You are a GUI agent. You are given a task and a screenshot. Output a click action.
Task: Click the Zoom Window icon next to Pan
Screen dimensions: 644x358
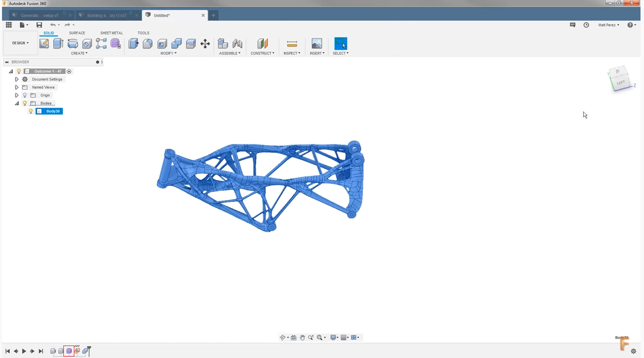point(311,338)
